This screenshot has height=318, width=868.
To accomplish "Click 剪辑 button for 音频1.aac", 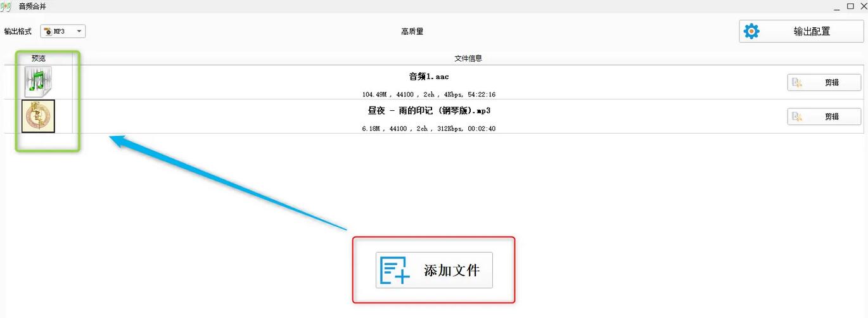I will point(824,82).
